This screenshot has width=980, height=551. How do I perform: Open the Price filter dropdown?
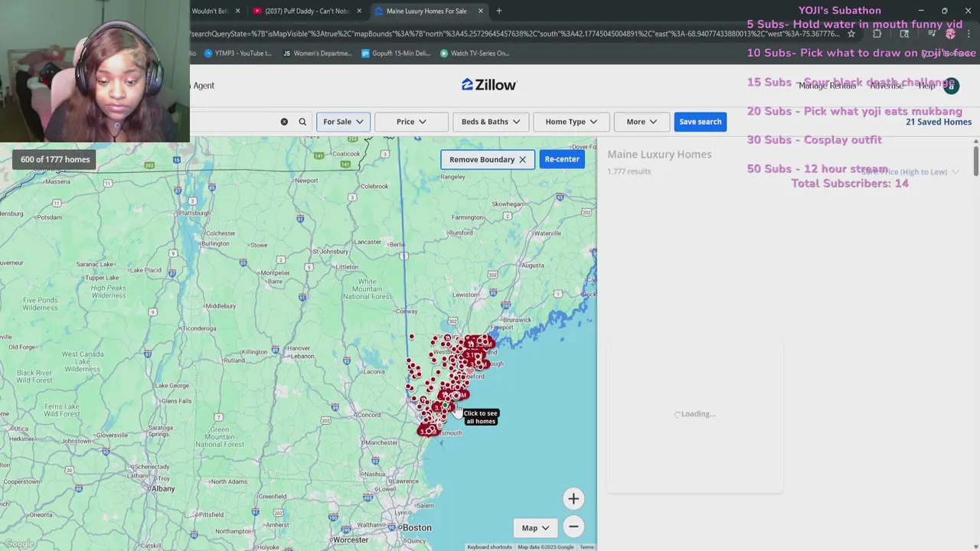(411, 122)
